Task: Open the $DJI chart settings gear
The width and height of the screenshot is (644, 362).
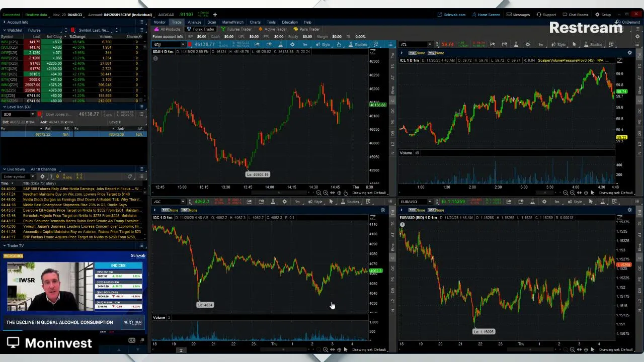Action: [x=293, y=45]
